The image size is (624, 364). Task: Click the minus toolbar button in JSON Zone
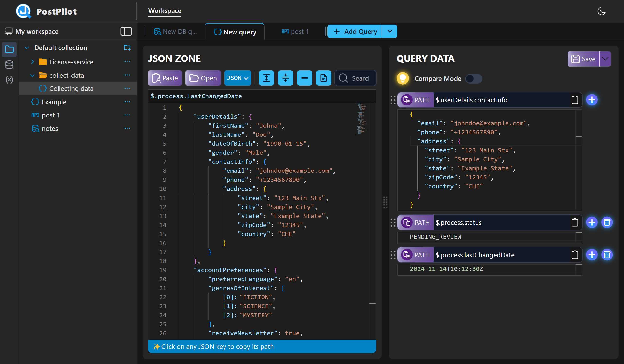tap(304, 78)
